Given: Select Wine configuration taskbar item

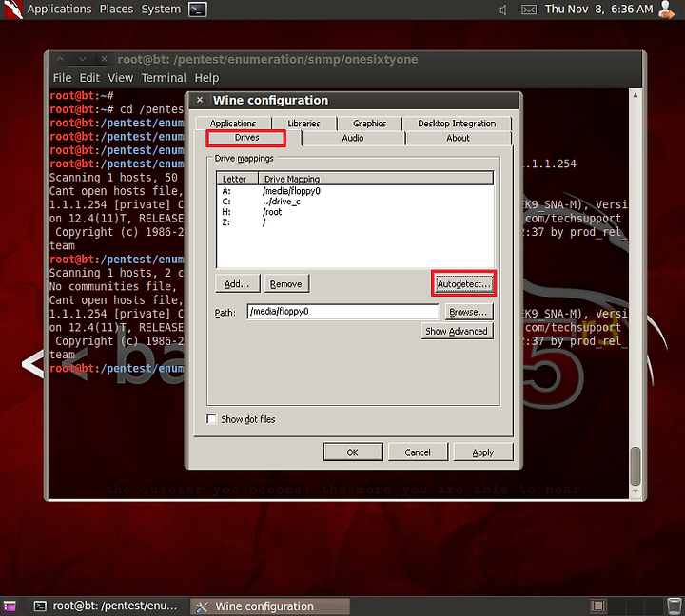Looking at the screenshot, I should pos(269,606).
